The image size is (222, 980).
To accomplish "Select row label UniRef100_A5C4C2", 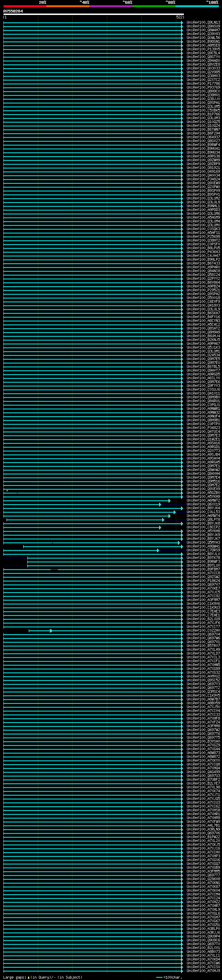I will click(x=203, y=324).
